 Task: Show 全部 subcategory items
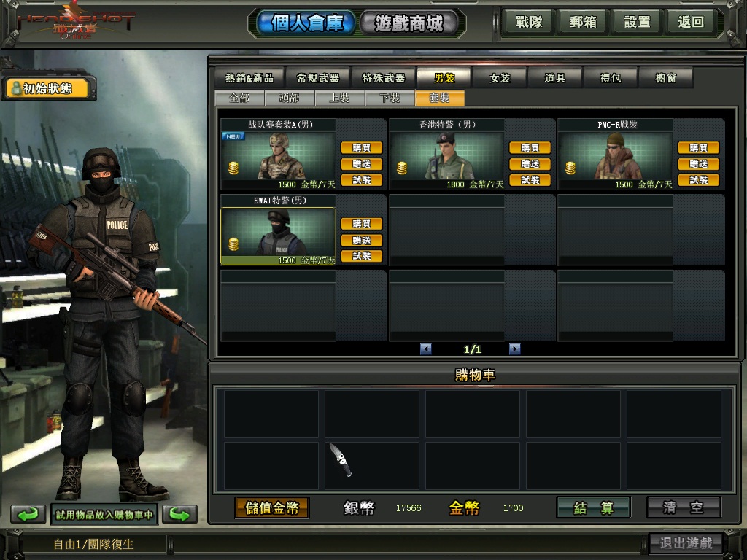[239, 98]
